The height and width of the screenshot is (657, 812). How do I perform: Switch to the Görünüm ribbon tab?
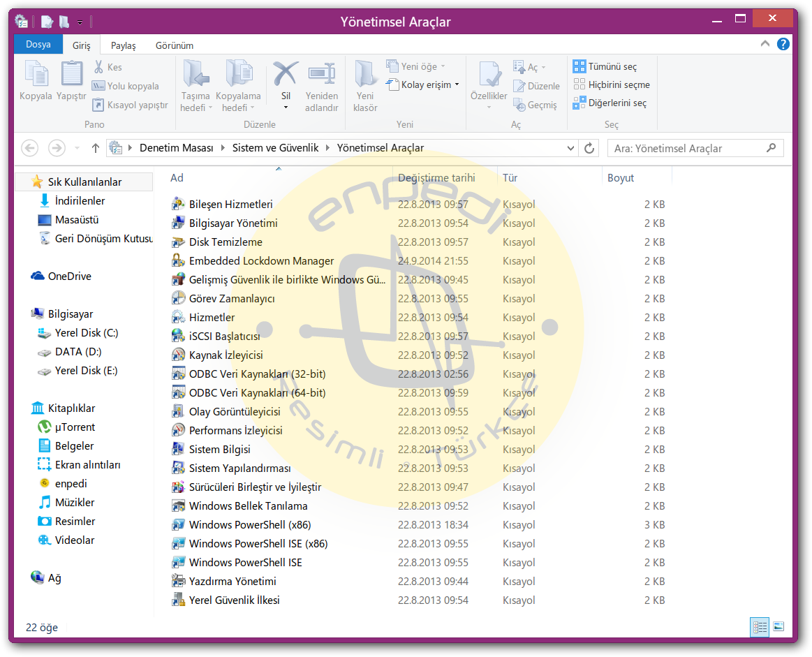click(175, 45)
